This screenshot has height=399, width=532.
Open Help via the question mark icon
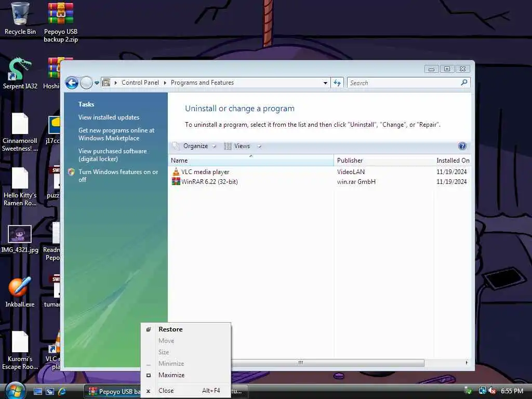click(x=462, y=146)
